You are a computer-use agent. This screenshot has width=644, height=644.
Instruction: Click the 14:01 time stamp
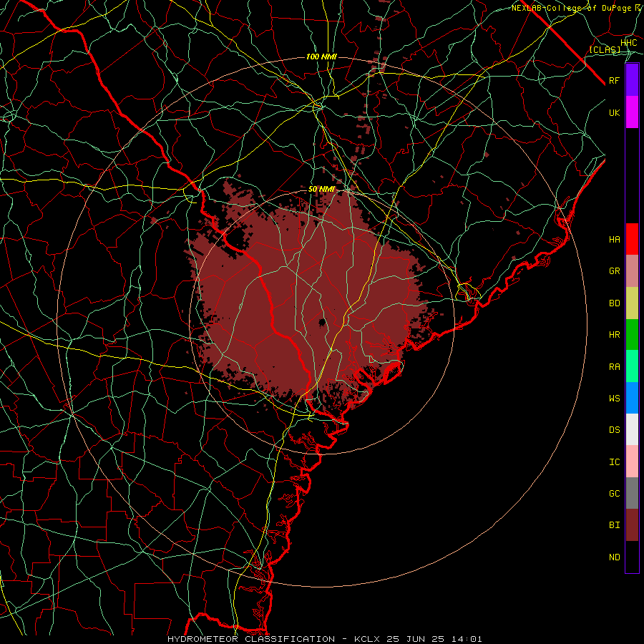click(x=469, y=639)
